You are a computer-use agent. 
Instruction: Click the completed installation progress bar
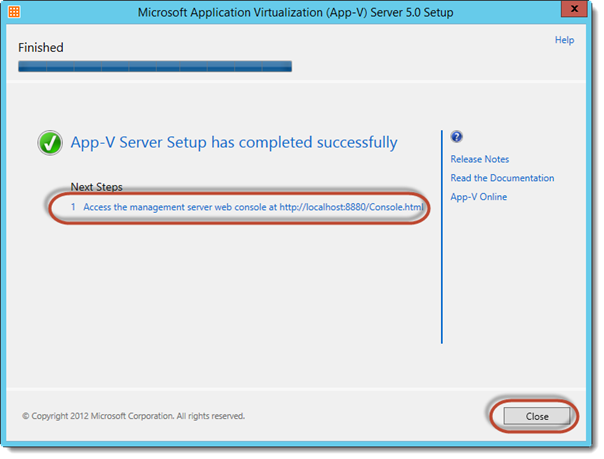pyautogui.click(x=155, y=67)
